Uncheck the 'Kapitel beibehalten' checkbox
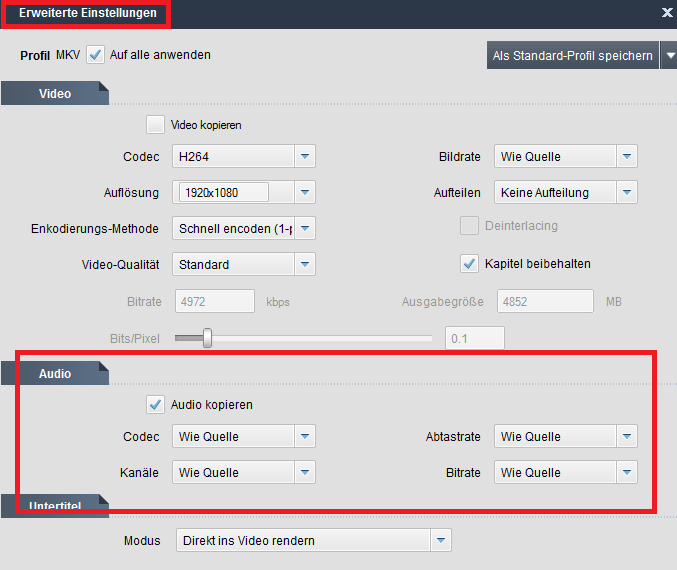The image size is (677, 570). (468, 264)
